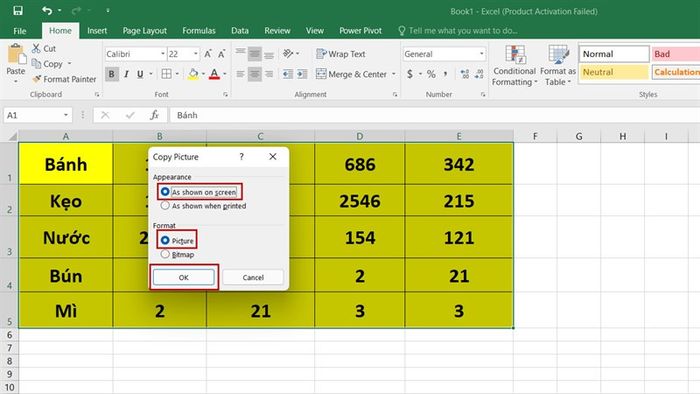Screen dimensions: 700x394
Task: Click Cancel in Copy Picture dialog
Action: coord(253,277)
